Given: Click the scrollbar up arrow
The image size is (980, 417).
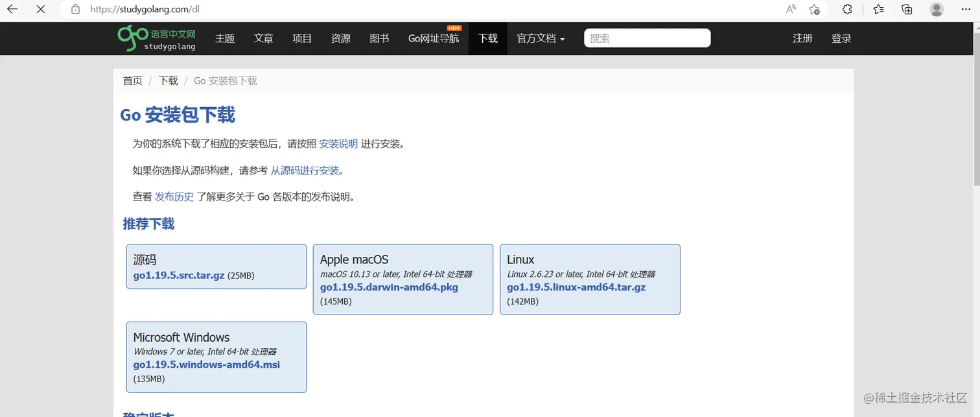Looking at the screenshot, I should coord(976,27).
